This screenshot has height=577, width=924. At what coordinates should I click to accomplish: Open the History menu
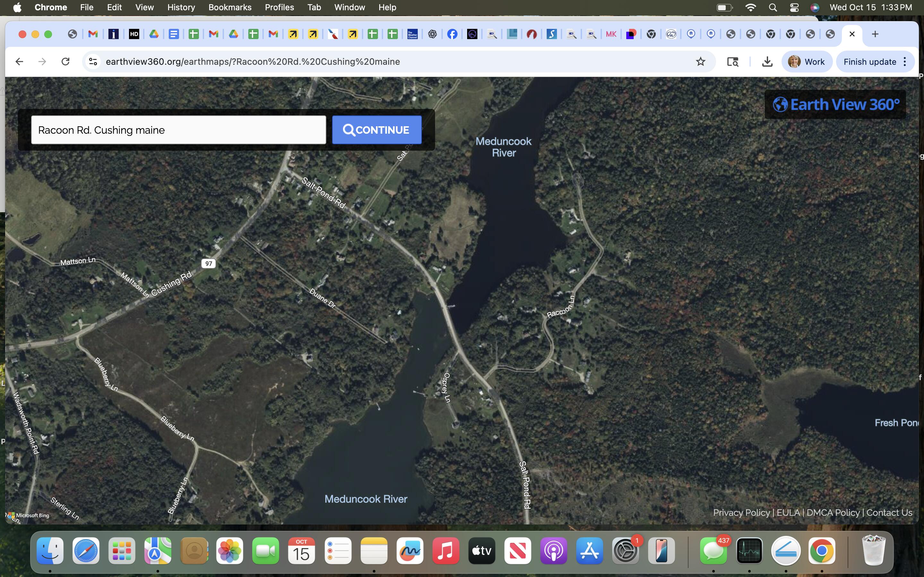click(x=181, y=7)
